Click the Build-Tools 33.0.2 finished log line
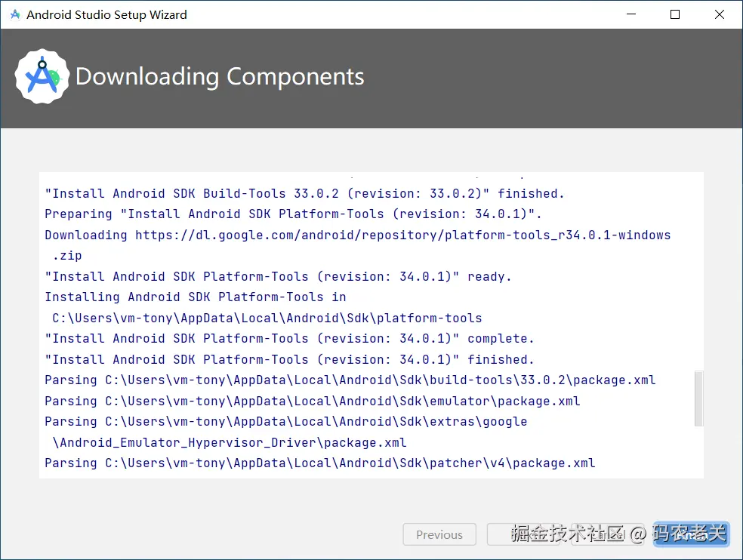 (304, 193)
